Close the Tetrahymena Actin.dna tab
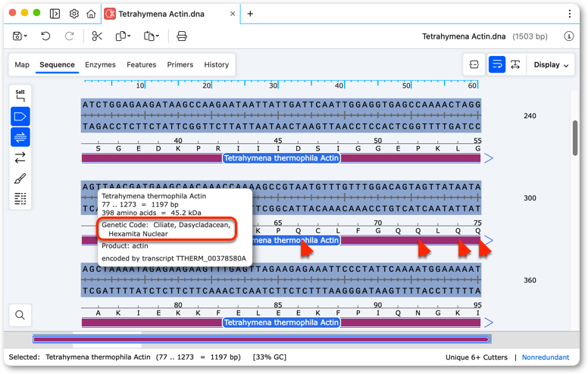This screenshot has width=588, height=374. pyautogui.click(x=233, y=14)
